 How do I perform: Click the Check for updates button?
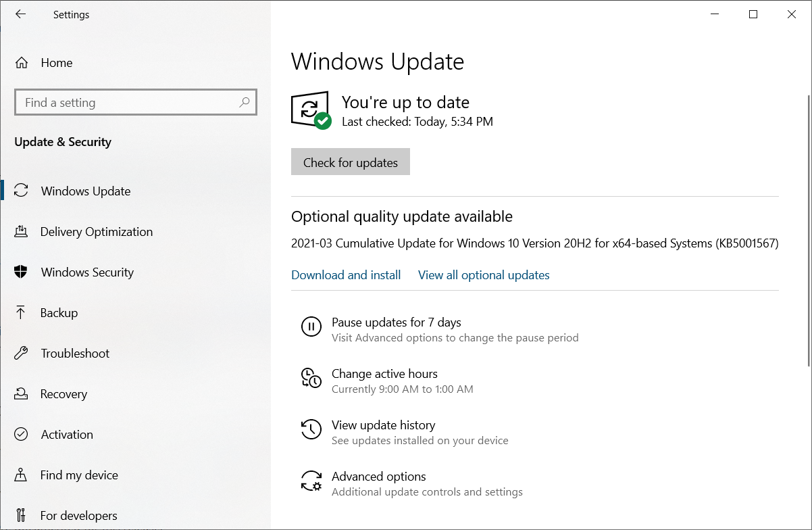pyautogui.click(x=351, y=162)
